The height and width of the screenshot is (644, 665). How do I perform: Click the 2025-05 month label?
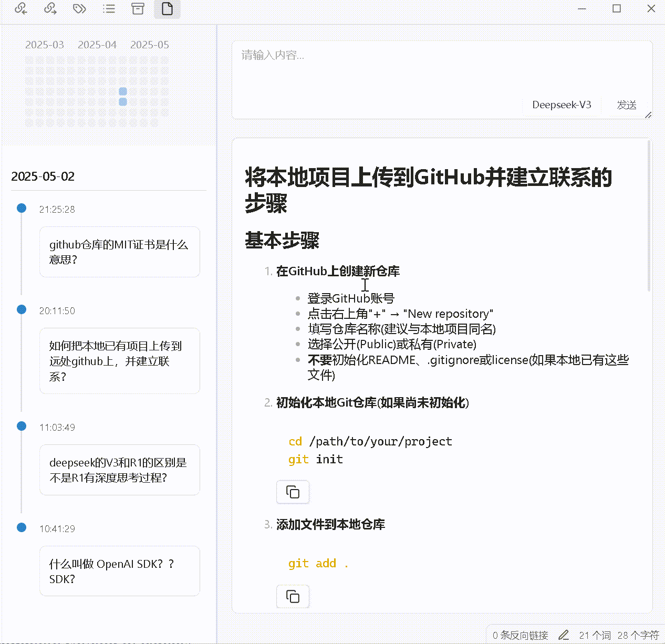[x=150, y=45]
